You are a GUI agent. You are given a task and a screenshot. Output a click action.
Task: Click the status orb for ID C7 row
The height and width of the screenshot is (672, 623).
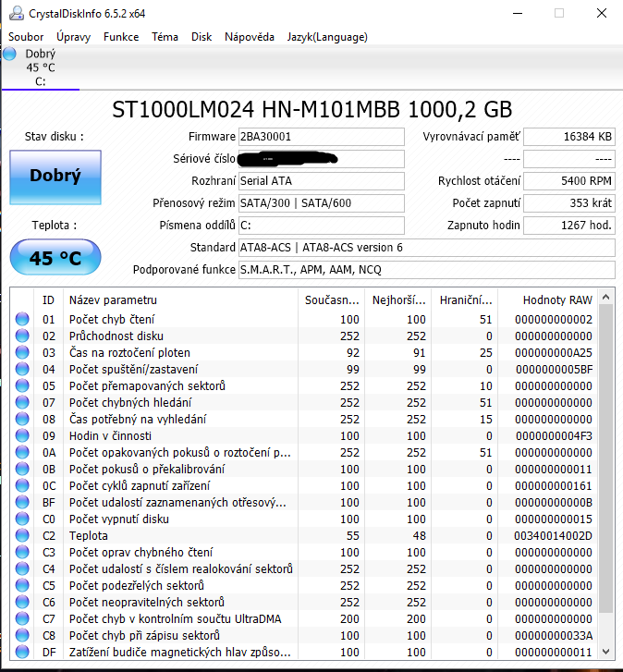coord(22,618)
